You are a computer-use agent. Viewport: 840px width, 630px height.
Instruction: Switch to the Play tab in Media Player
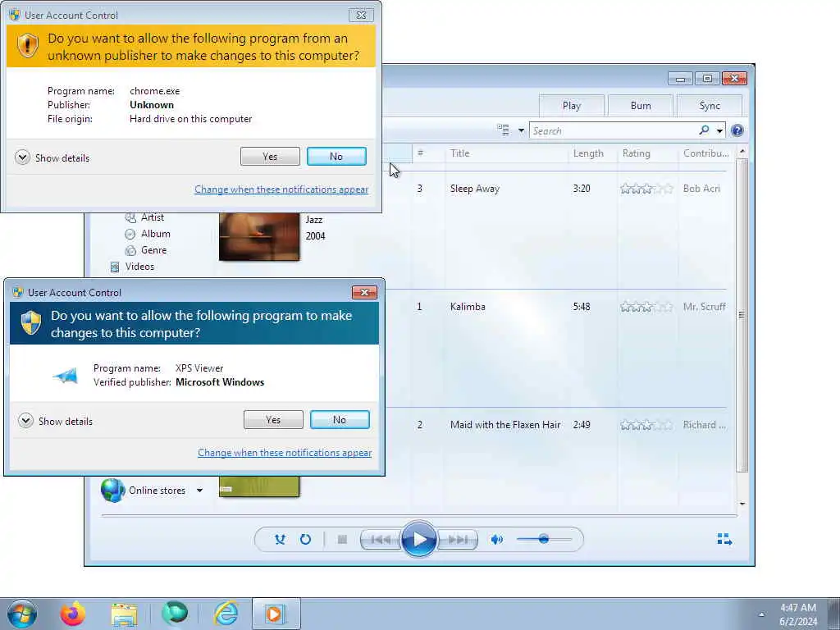tap(572, 106)
